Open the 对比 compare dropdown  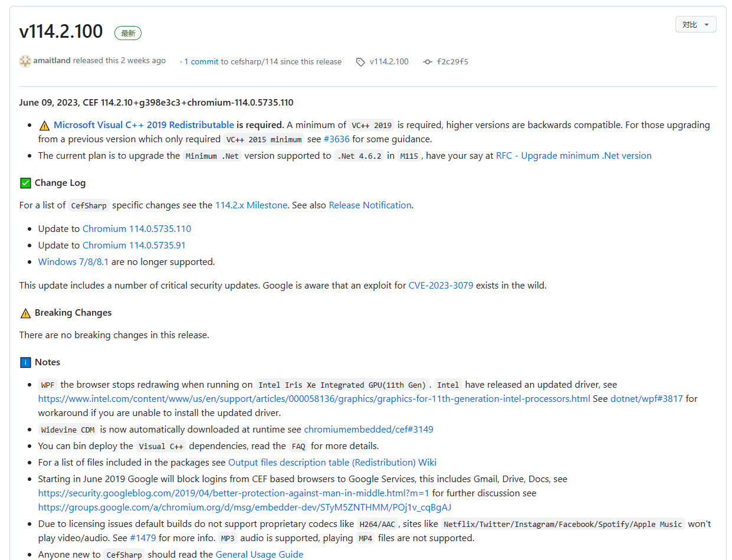(695, 24)
